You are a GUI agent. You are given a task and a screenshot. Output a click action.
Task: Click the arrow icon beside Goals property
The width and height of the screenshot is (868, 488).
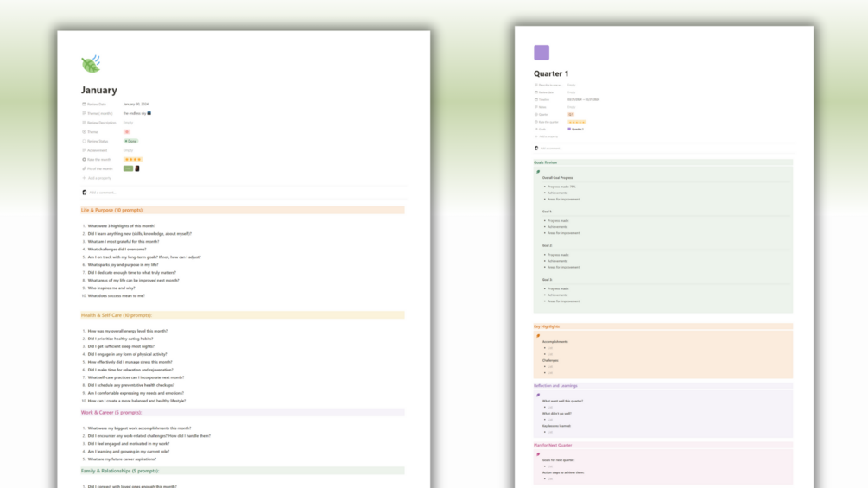coord(535,129)
